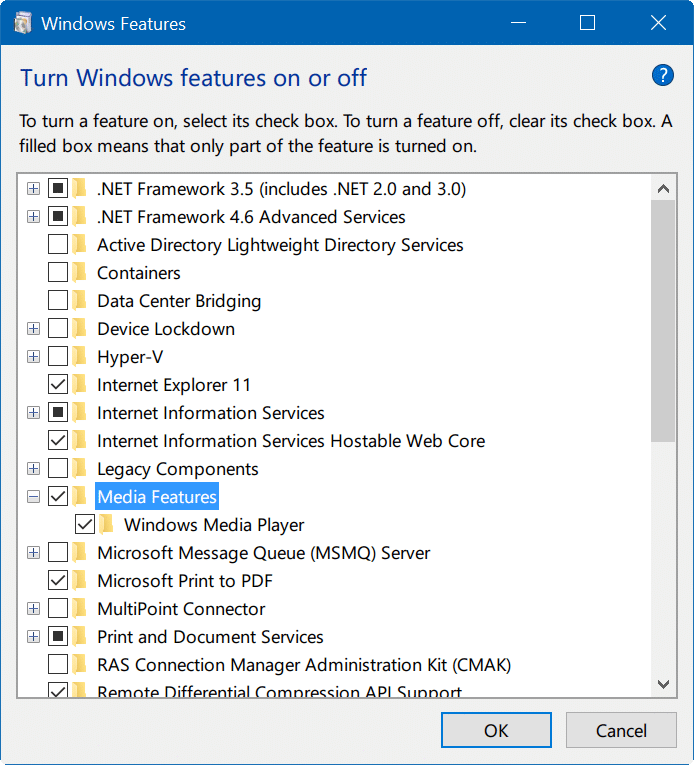Click the Windows Features title bar icon
Screen dimensions: 694x765
coord(23,23)
